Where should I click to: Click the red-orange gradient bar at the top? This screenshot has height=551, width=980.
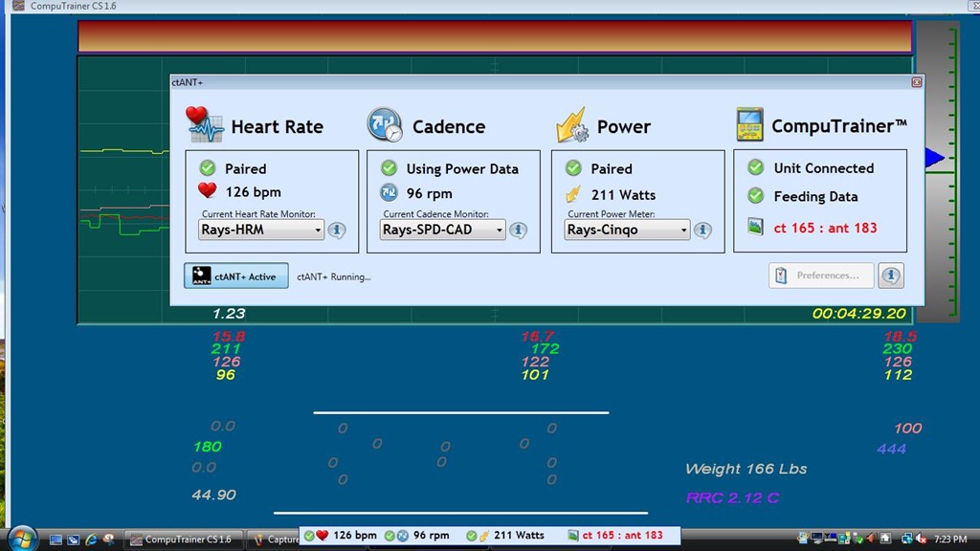coord(495,36)
